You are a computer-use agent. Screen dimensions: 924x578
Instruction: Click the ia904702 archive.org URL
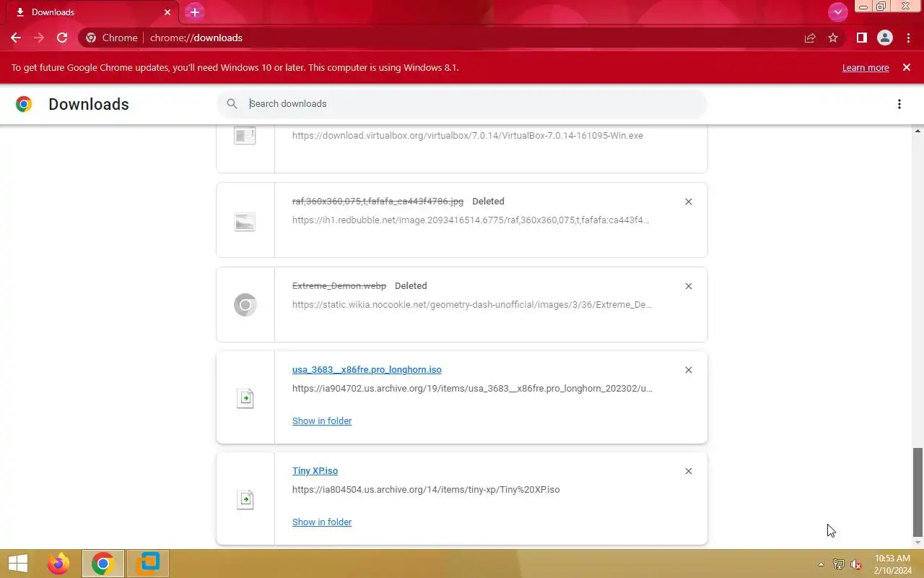click(x=472, y=388)
